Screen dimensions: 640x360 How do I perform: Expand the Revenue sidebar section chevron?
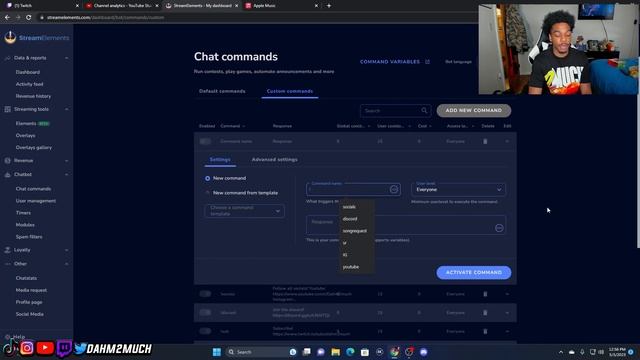tap(67, 160)
